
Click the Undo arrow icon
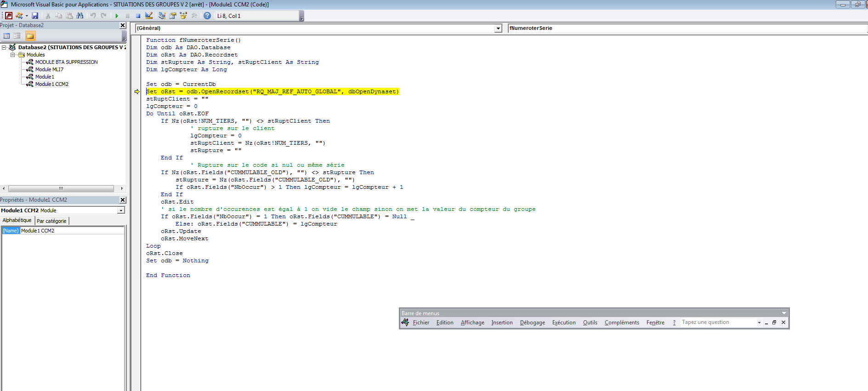coord(93,16)
